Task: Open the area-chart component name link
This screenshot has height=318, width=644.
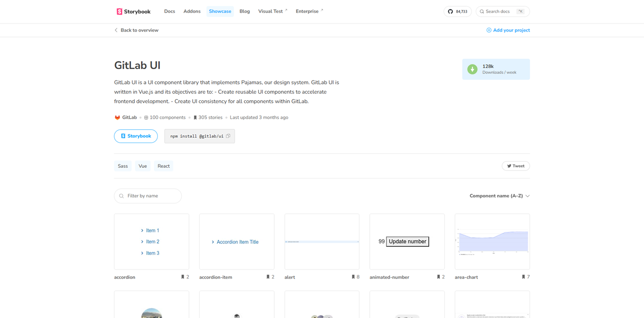Action: pyautogui.click(x=466, y=277)
